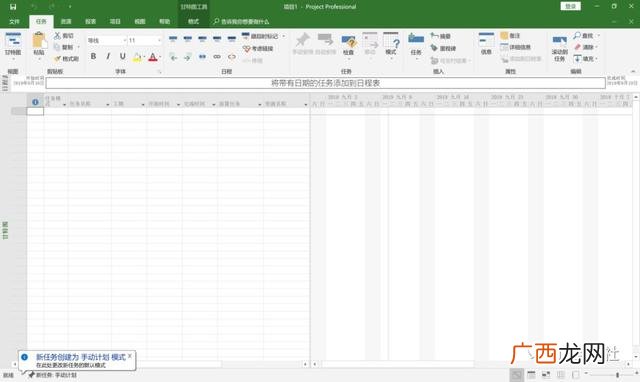Switch to the Report (报表) ribbon tab
640x382 pixels.
(91, 21)
